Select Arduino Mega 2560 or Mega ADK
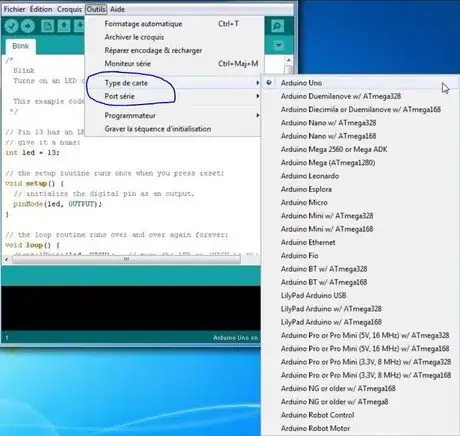 (360, 149)
